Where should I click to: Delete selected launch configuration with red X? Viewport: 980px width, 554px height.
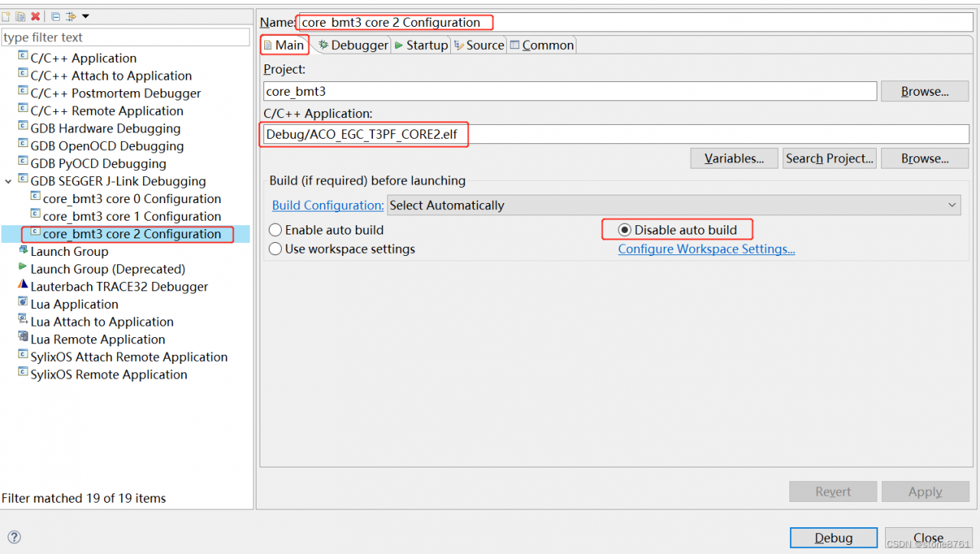click(x=35, y=16)
